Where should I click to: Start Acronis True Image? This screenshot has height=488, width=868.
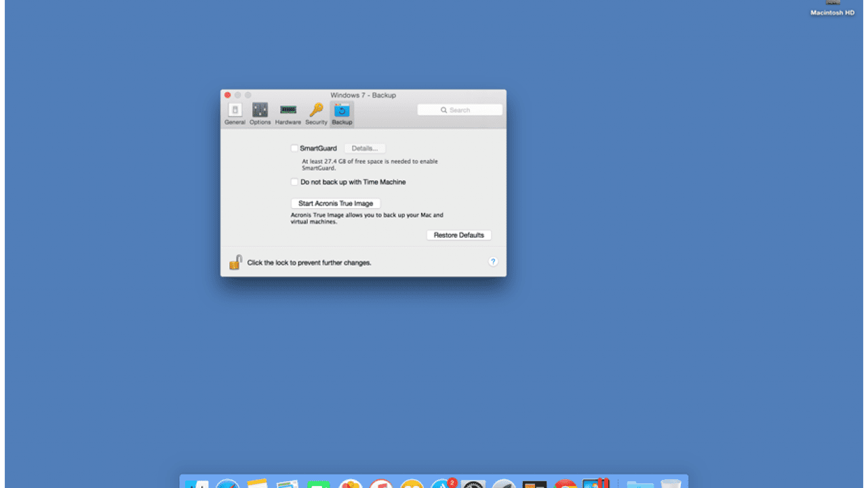[336, 203]
